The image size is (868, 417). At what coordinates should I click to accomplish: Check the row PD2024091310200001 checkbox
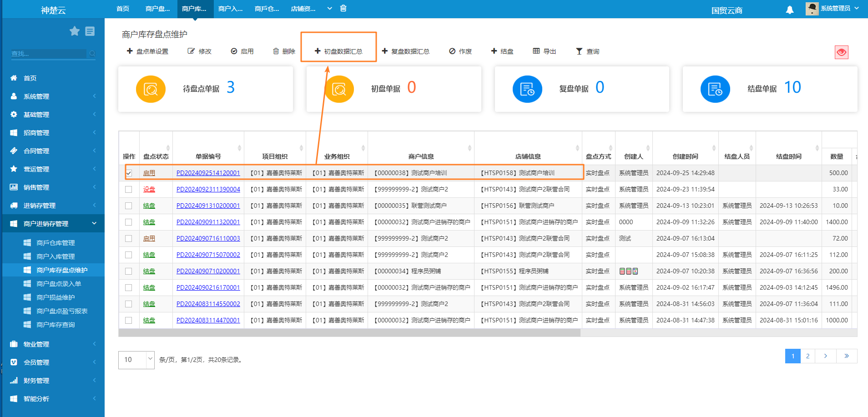(x=129, y=206)
